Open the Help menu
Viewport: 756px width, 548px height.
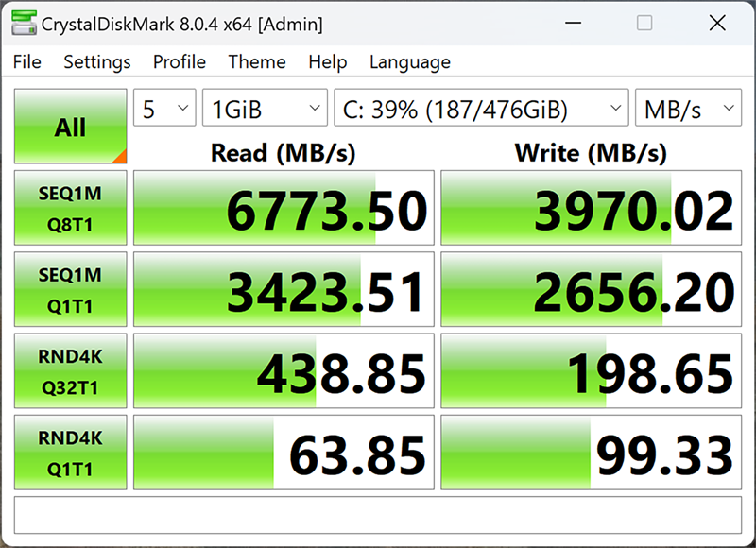tap(328, 62)
